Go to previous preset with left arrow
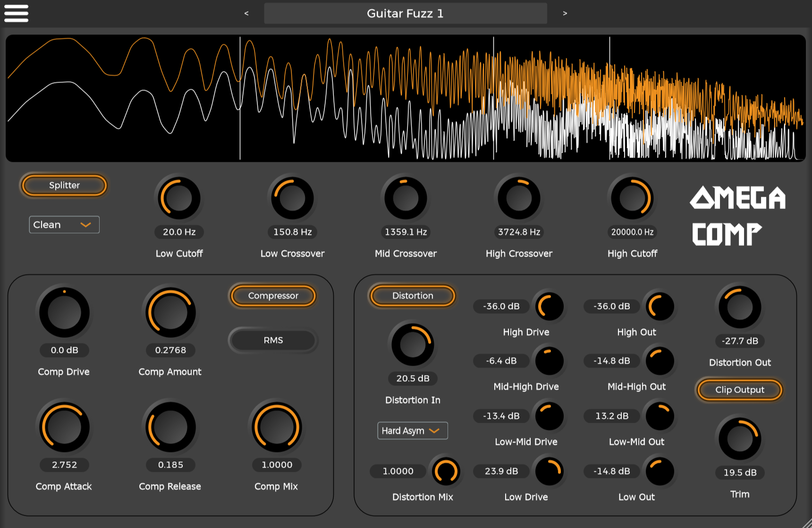The height and width of the screenshot is (528, 812). point(246,13)
